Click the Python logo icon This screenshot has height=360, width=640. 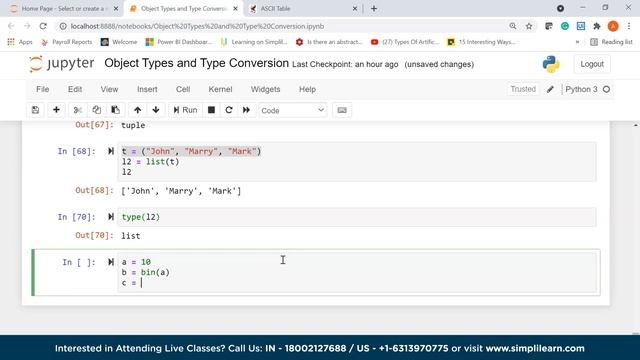pyautogui.click(x=551, y=64)
